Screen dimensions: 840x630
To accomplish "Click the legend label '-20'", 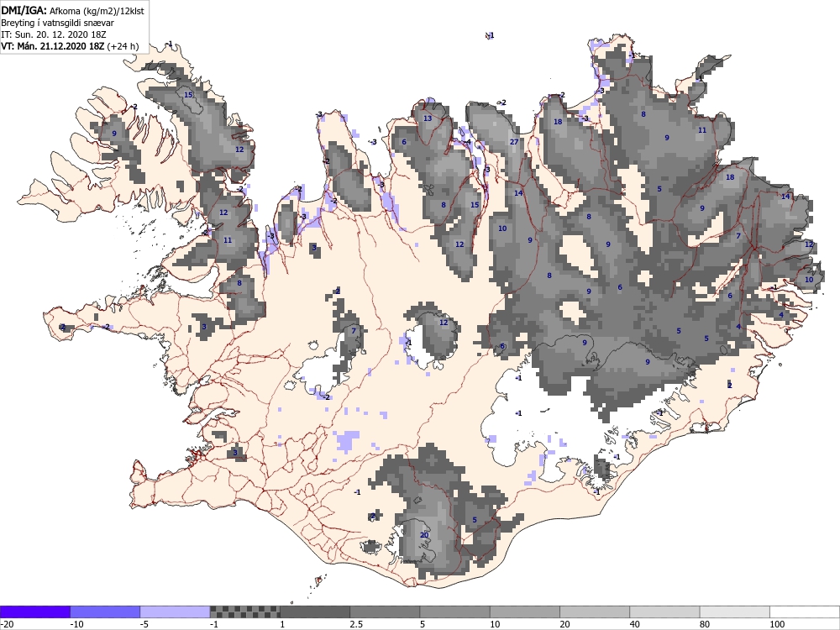I will (7, 624).
